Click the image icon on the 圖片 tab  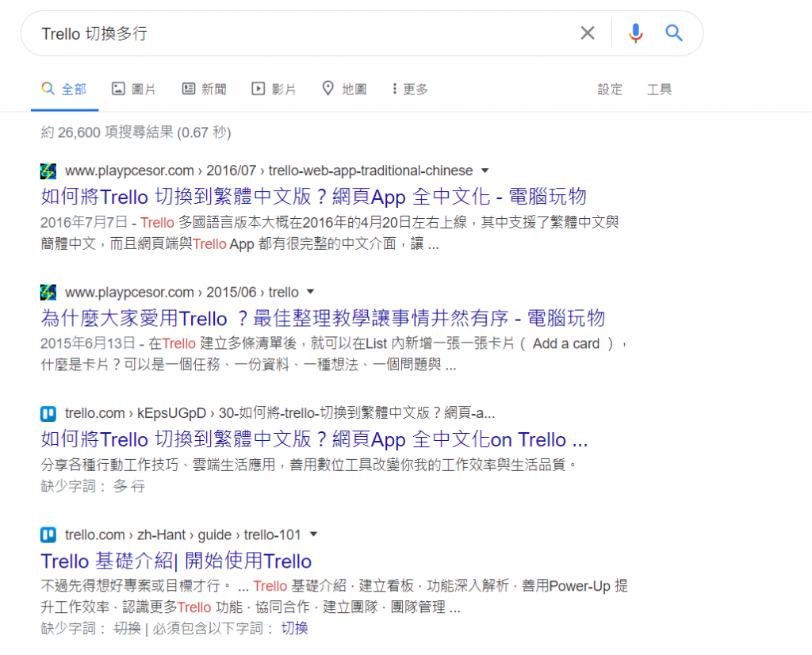point(118,89)
